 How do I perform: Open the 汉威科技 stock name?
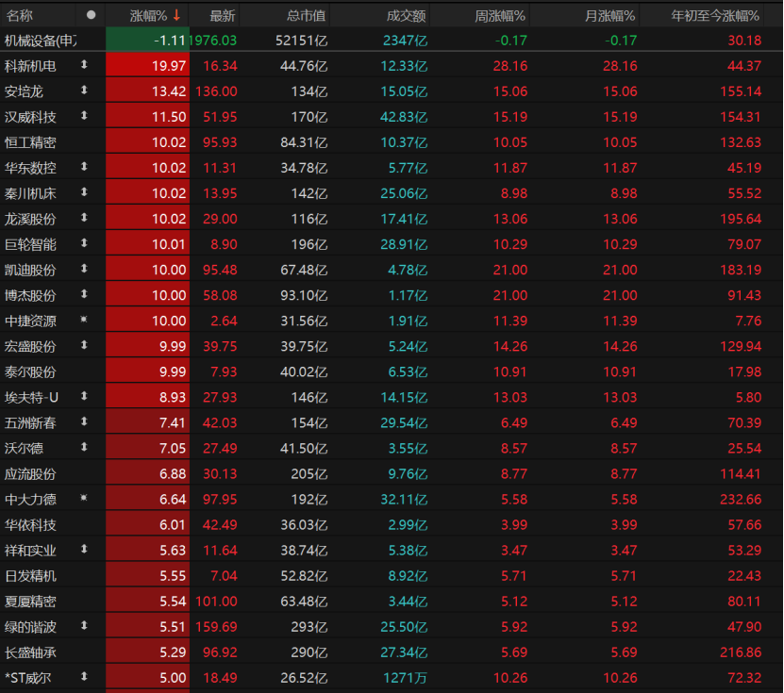(x=30, y=117)
